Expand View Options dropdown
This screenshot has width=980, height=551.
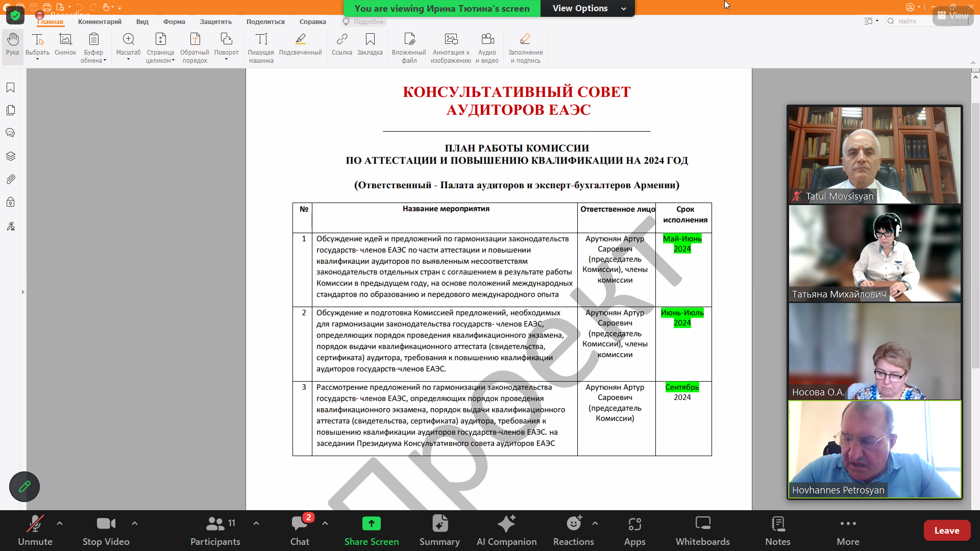[x=588, y=8]
